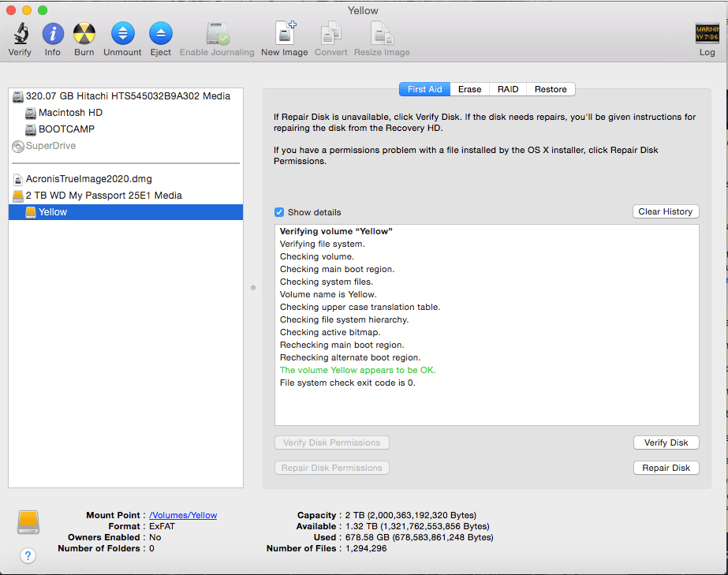The height and width of the screenshot is (575, 728).
Task: Click the help question mark icon
Action: pyautogui.click(x=28, y=555)
